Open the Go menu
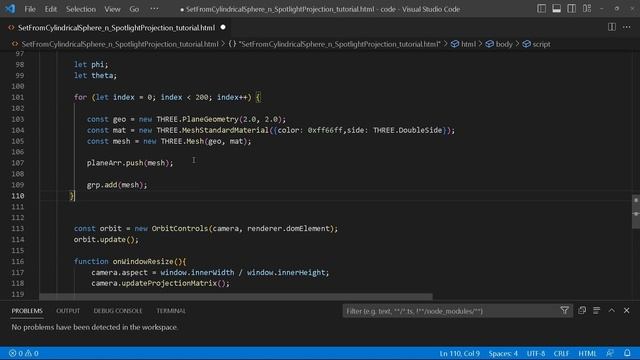This screenshot has width=640, height=360. 134,9
